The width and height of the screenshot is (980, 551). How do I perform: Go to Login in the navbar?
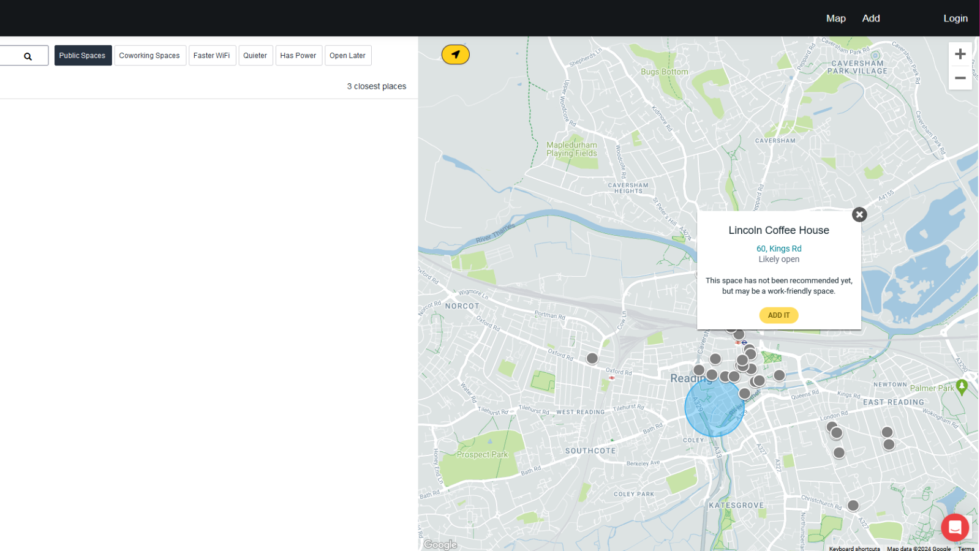pyautogui.click(x=956, y=18)
